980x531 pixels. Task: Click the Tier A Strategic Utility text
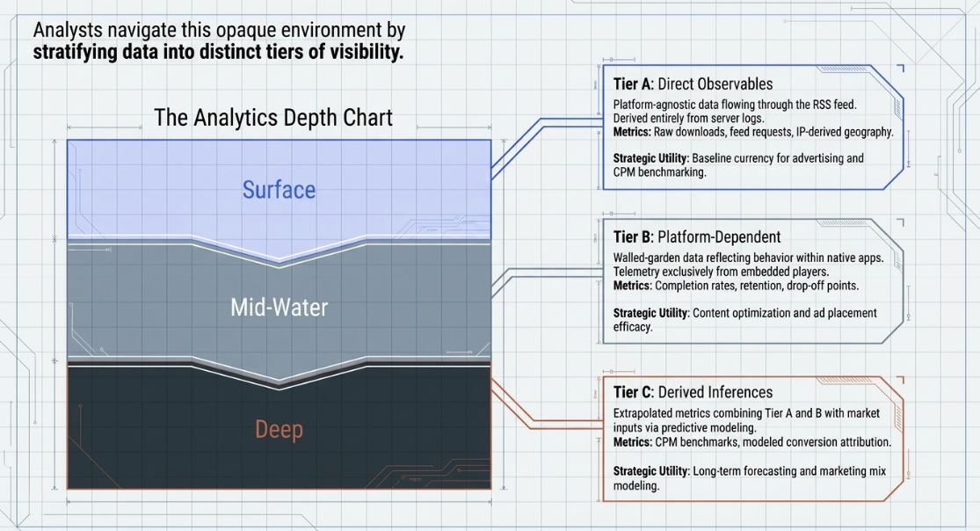click(738, 165)
